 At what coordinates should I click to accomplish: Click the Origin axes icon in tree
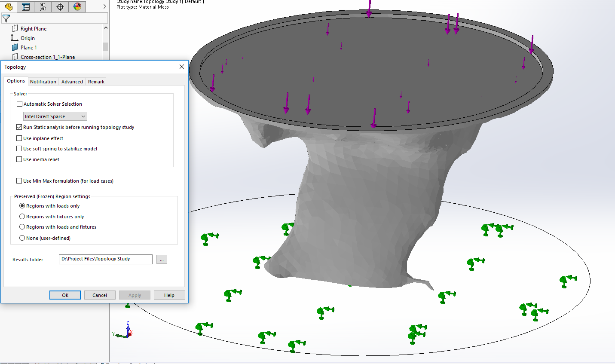15,38
